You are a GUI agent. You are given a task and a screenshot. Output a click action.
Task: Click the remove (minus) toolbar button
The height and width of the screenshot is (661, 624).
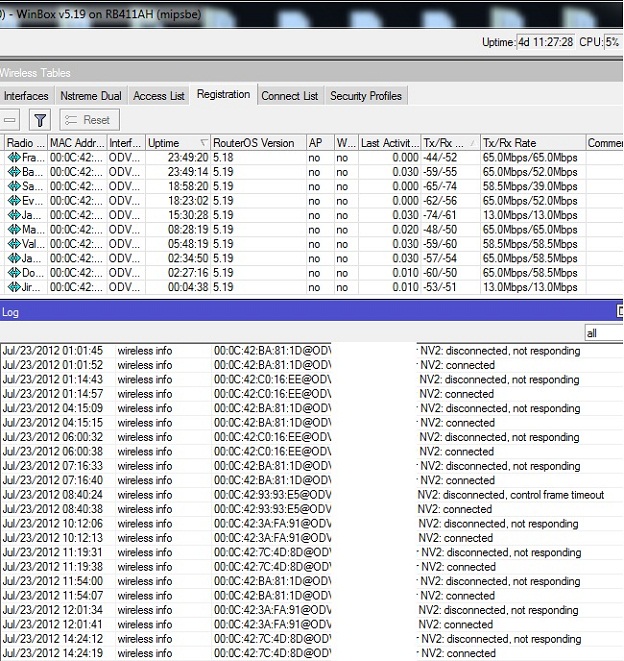click(9, 120)
